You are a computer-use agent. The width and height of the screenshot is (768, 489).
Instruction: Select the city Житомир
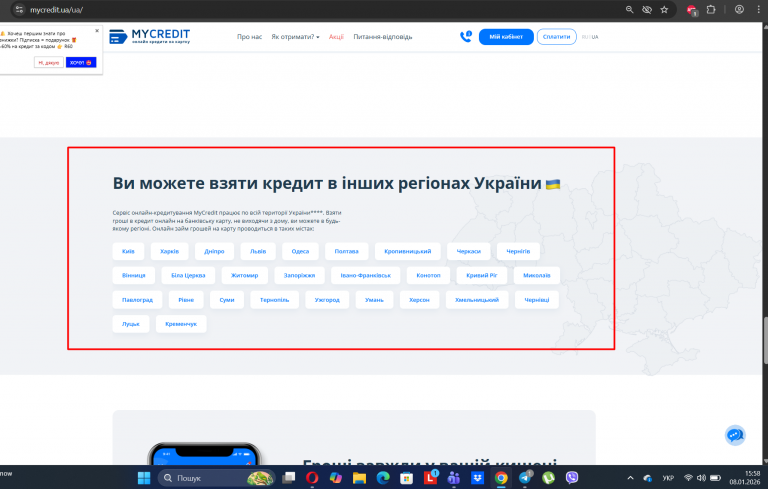click(x=244, y=275)
